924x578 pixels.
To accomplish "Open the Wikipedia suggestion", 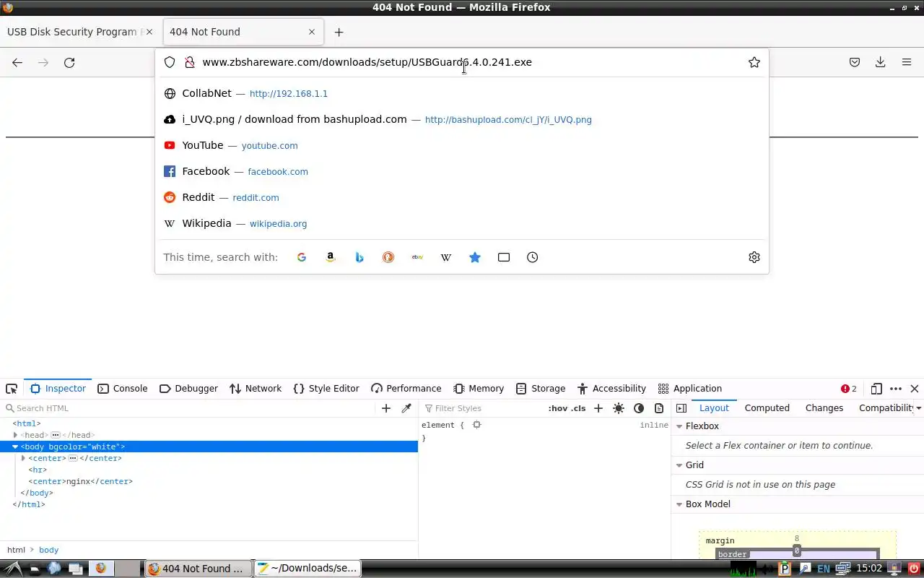I will pyautogui.click(x=462, y=223).
